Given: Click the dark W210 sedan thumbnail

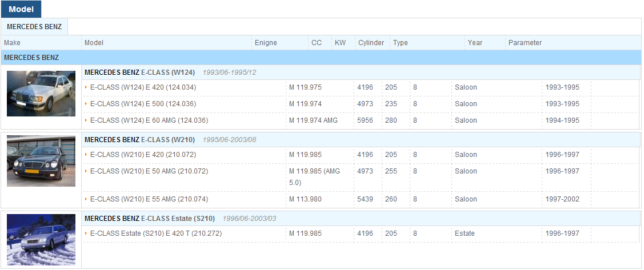Looking at the screenshot, I should (41, 161).
